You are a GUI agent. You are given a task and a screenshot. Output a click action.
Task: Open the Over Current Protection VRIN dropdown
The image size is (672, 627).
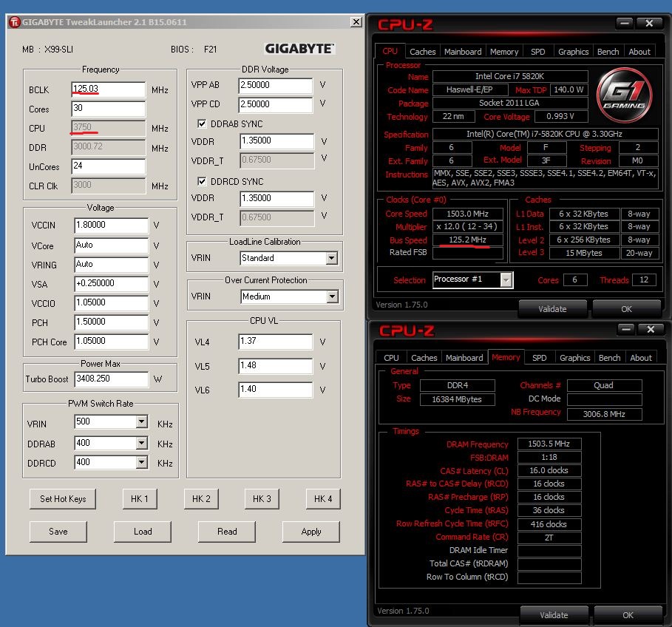(x=332, y=296)
